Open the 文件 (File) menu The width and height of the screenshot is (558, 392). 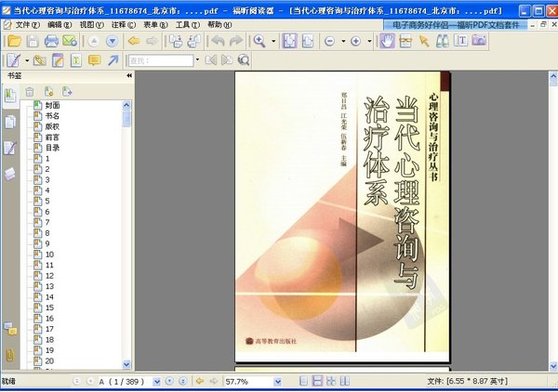(27, 25)
